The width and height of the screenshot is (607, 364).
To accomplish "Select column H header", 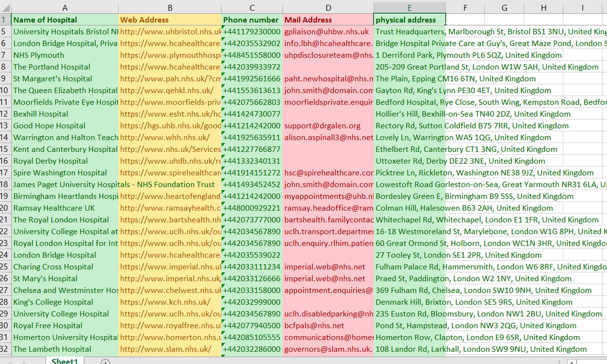I will [543, 8].
